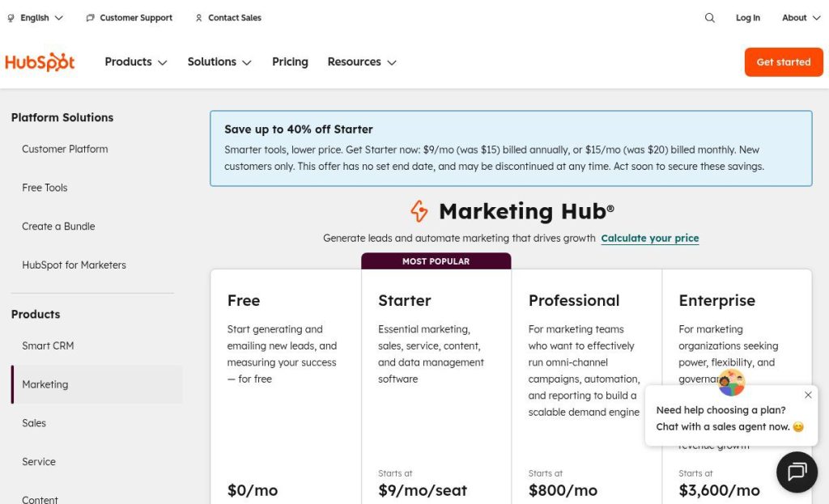This screenshot has width=829, height=504.
Task: Open the Resources dropdown menu
Action: coord(362,62)
